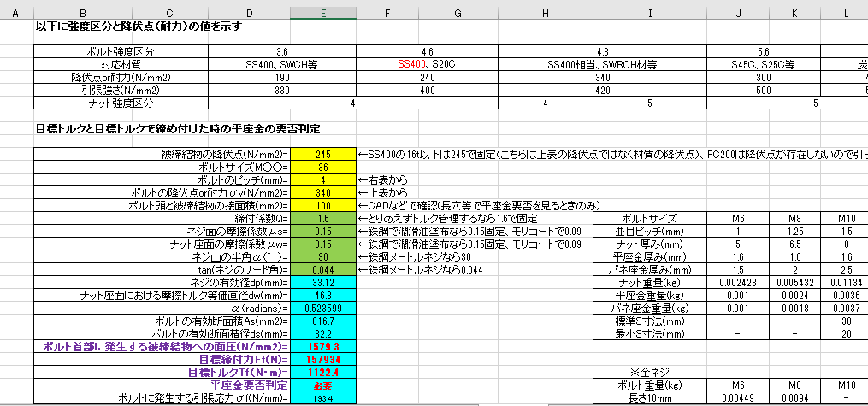Screen dimensions: 868x406
Task: Click label 並目ピッチ(mm)
Action: tap(649, 232)
